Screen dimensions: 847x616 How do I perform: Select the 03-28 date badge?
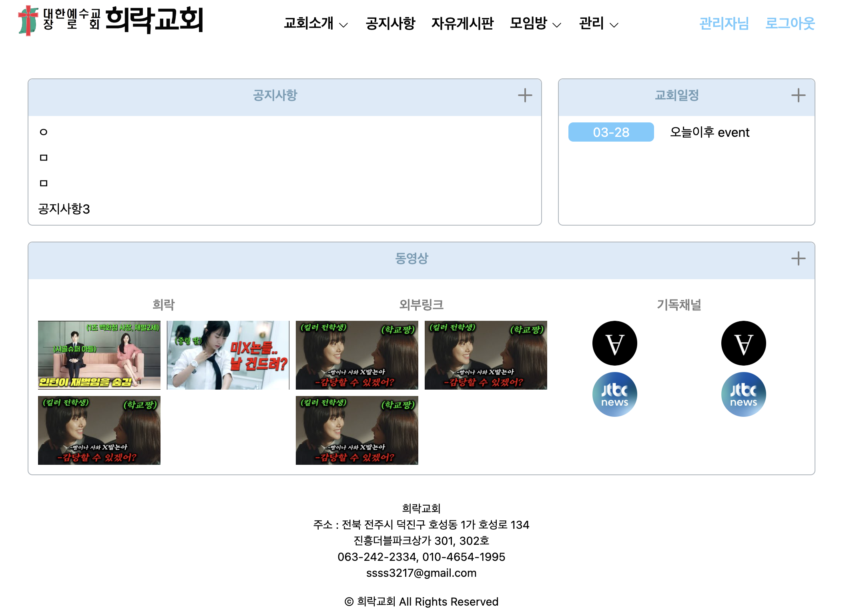611,132
